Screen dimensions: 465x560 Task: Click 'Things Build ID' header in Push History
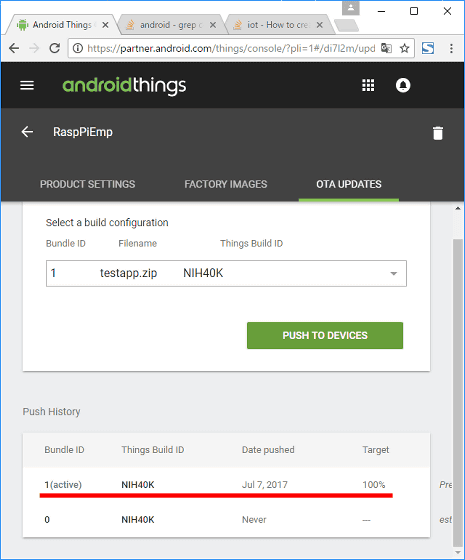coord(153,450)
